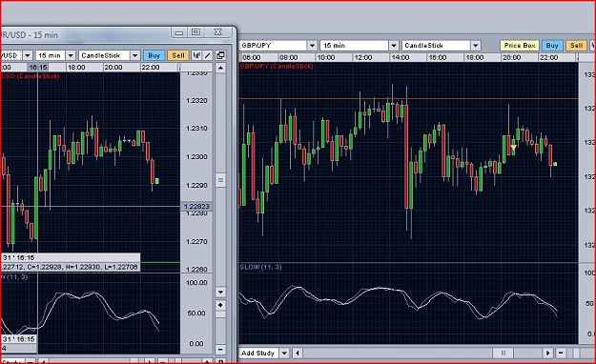Open the EUR/USD 15 min timeframe dropdown arrow
The height and width of the screenshot is (364, 596).
[71, 55]
